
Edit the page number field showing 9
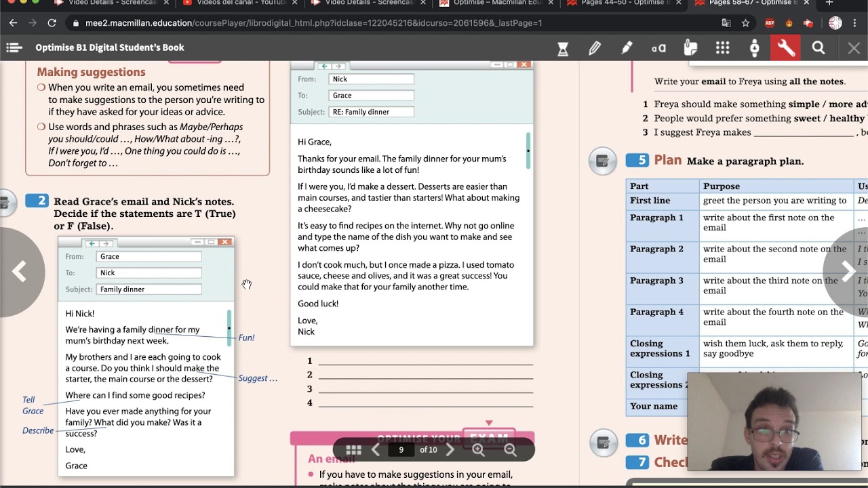click(401, 450)
